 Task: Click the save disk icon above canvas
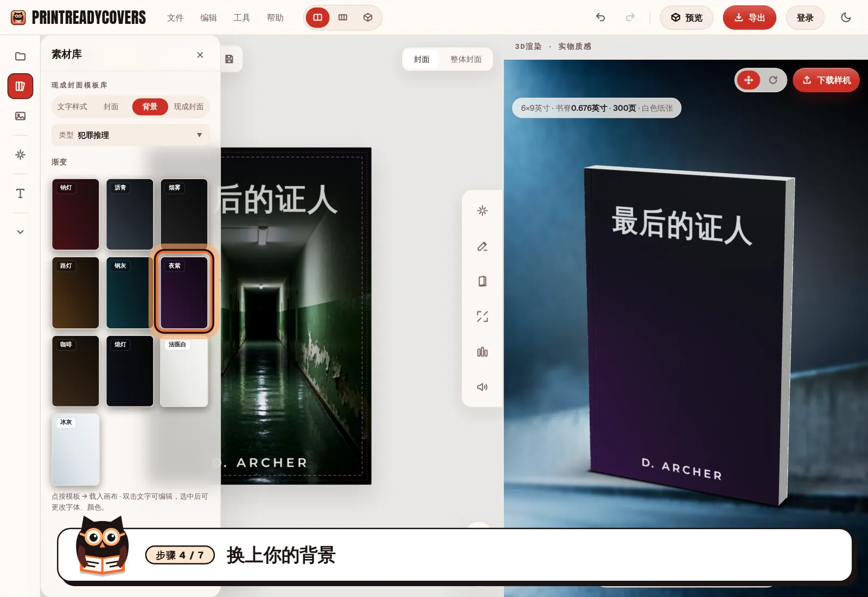point(229,59)
